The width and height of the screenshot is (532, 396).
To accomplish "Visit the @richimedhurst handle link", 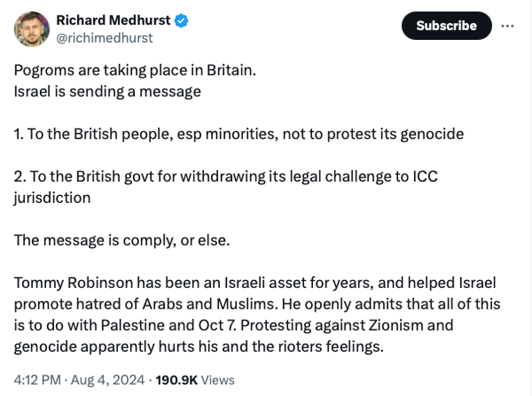I will pyautogui.click(x=104, y=38).
